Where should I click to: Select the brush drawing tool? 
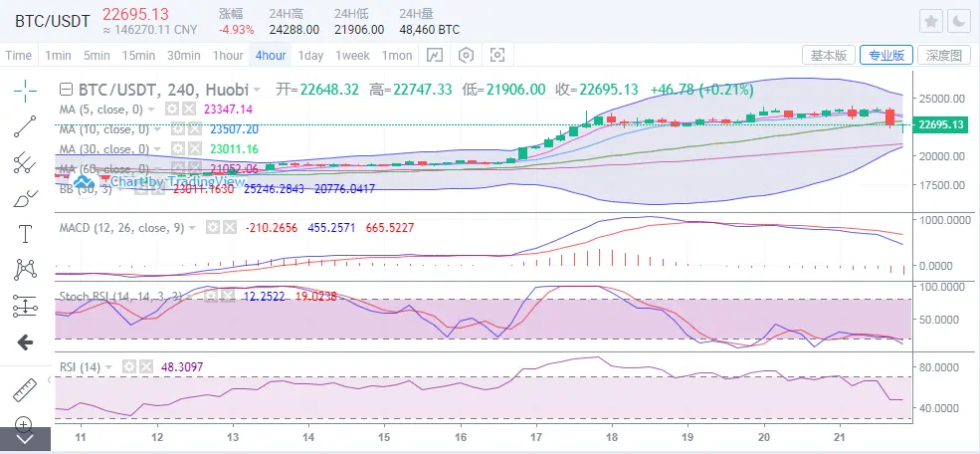pyautogui.click(x=25, y=199)
